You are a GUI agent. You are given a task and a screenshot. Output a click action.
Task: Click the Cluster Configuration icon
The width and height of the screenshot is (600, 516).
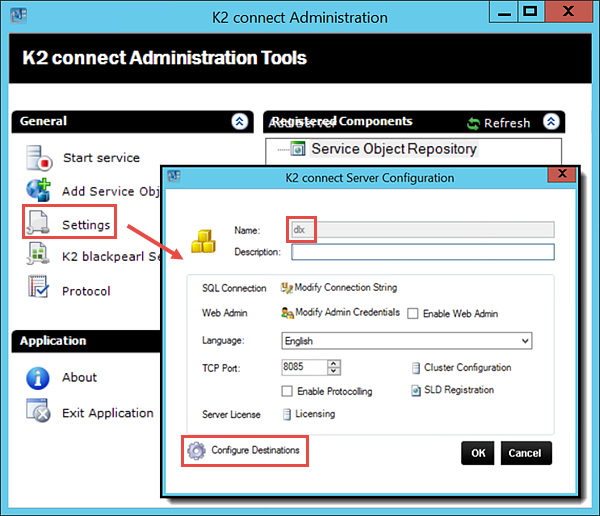tap(416, 368)
